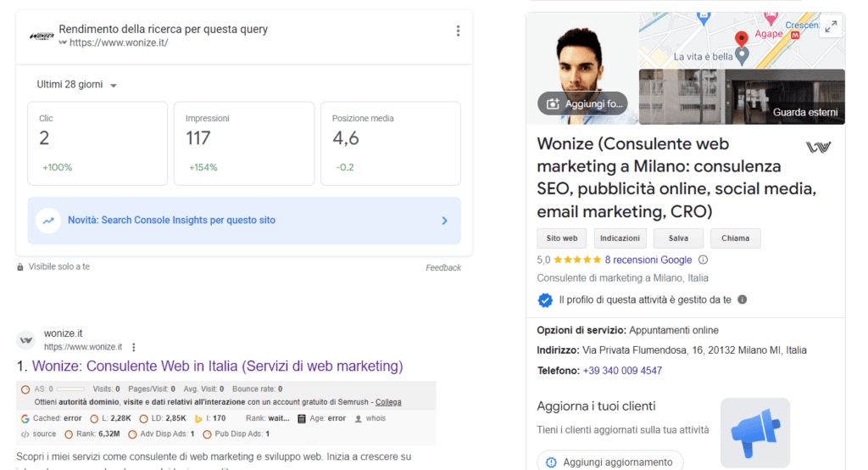
Task: Click Pub Disp Ads metric
Action: click(x=236, y=434)
